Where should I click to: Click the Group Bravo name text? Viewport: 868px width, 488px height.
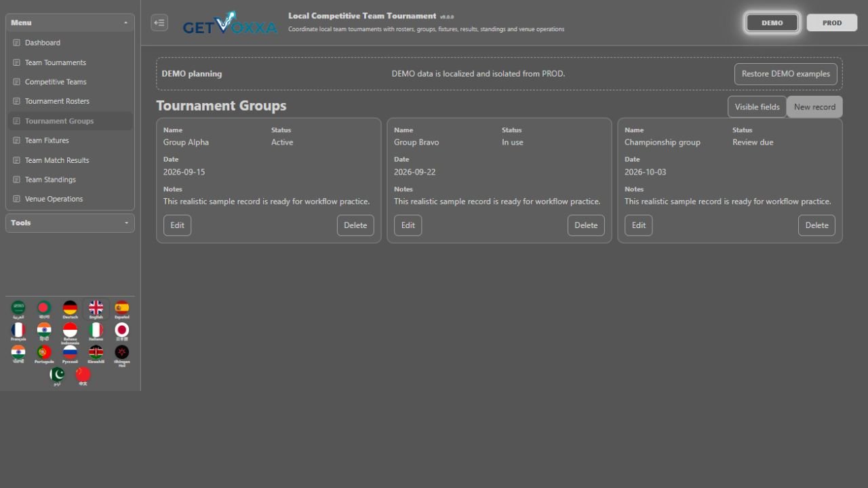(x=416, y=143)
